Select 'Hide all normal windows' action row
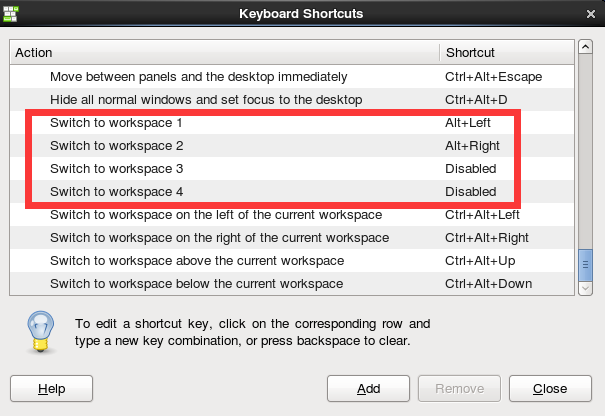 coord(205,99)
